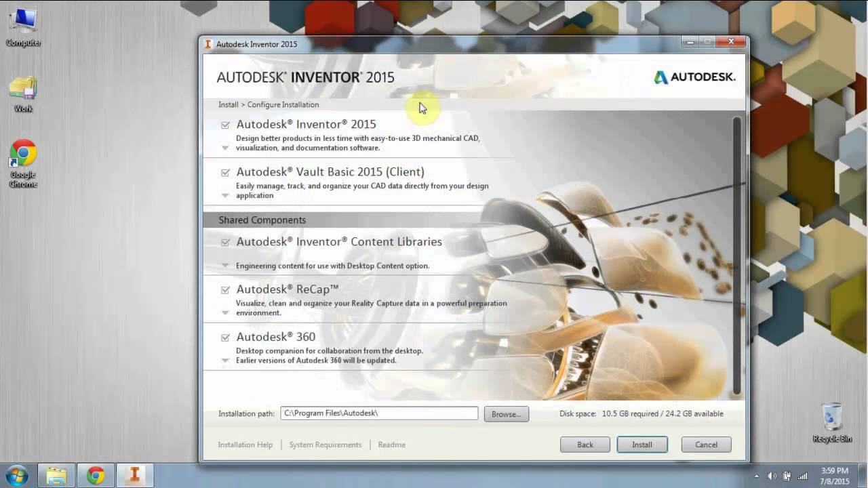Click the Autodesk Inventor Content Libraries title
Screen dimensions: 868x488
point(339,242)
